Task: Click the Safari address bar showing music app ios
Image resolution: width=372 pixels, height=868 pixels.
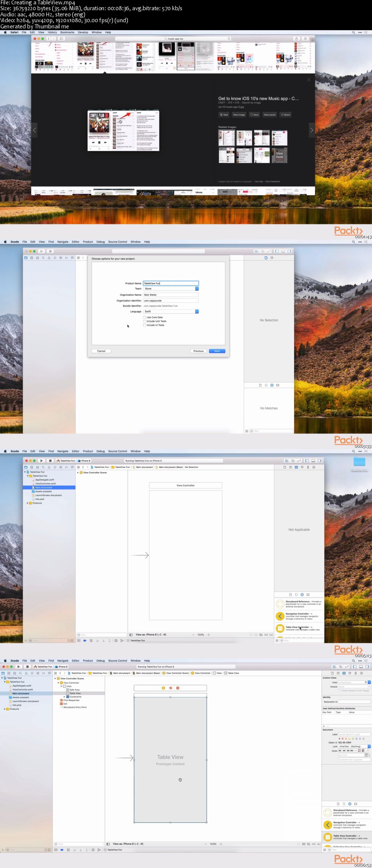Action: click(x=173, y=39)
